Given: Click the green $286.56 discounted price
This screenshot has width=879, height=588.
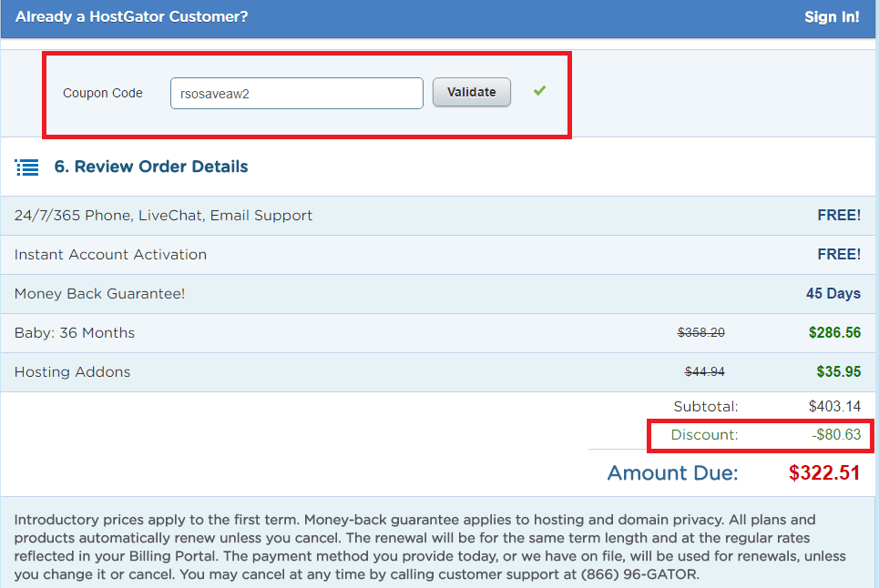Looking at the screenshot, I should [834, 332].
